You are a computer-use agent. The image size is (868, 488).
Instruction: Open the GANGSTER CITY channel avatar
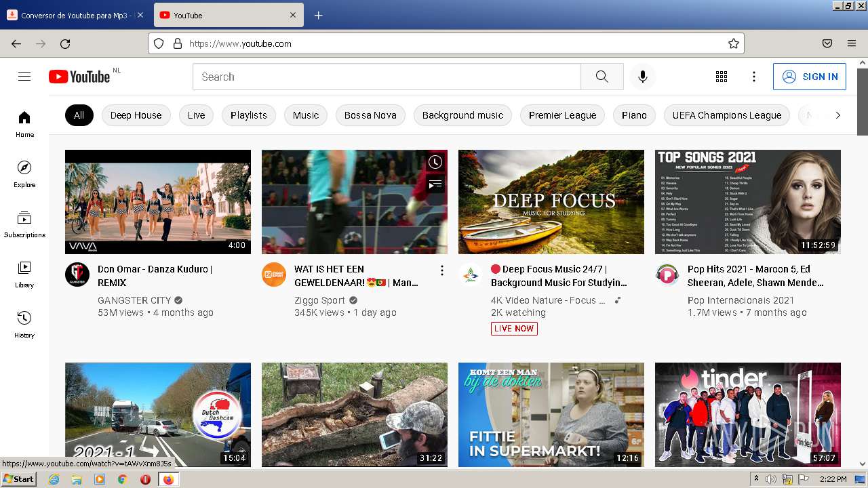pyautogui.click(x=77, y=274)
